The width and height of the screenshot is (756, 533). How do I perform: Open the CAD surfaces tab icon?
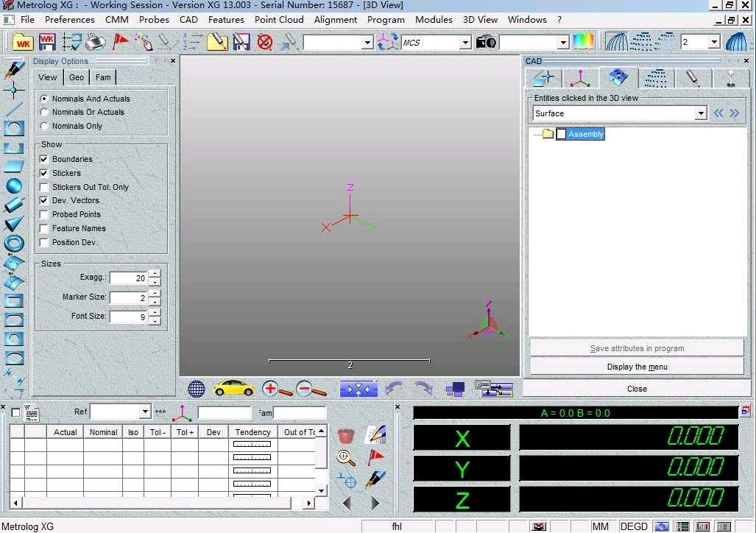618,77
